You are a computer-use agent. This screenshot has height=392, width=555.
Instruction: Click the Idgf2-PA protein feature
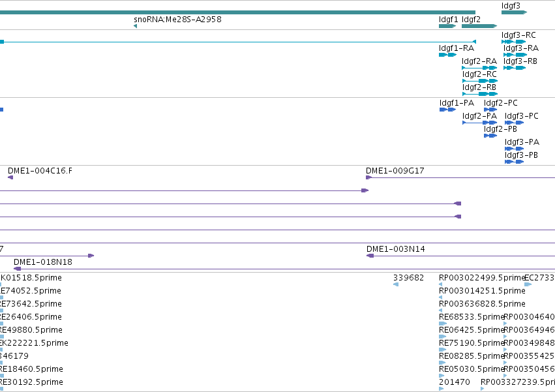pos(479,123)
